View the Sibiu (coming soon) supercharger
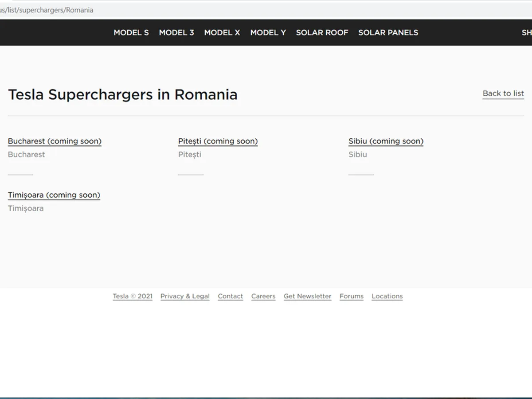 pyautogui.click(x=386, y=141)
